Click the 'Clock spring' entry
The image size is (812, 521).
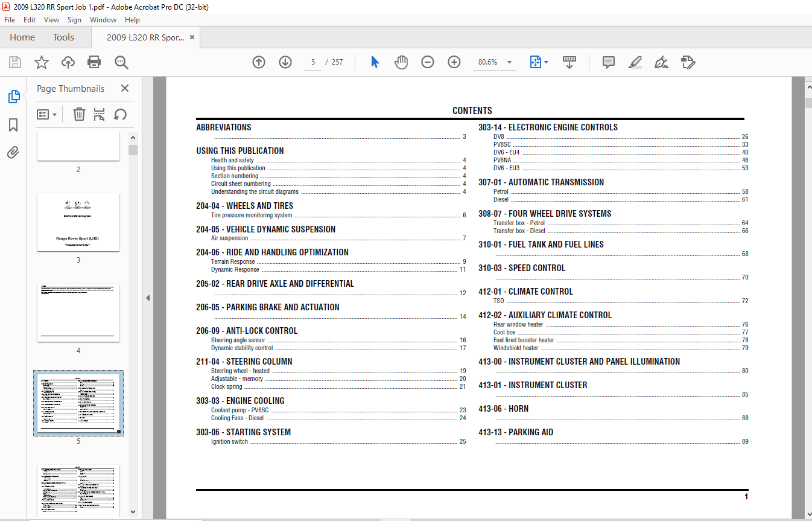[227, 387]
